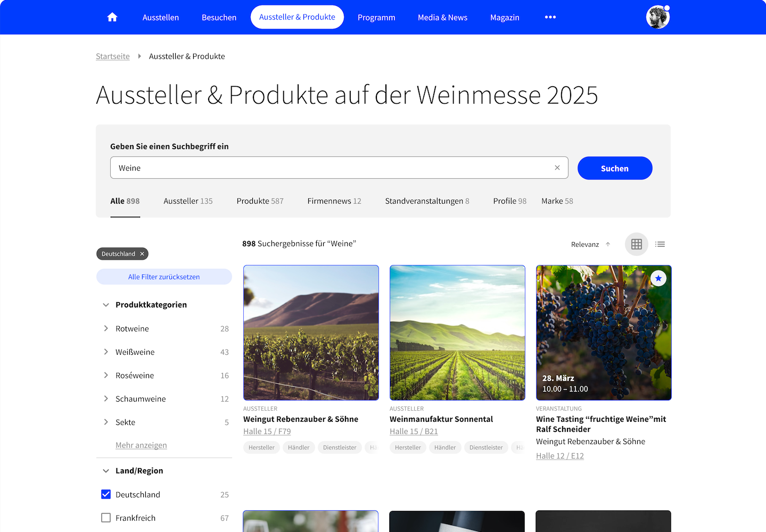Open the Wine Tasting event grape image
This screenshot has height=532, width=766.
pos(604,332)
